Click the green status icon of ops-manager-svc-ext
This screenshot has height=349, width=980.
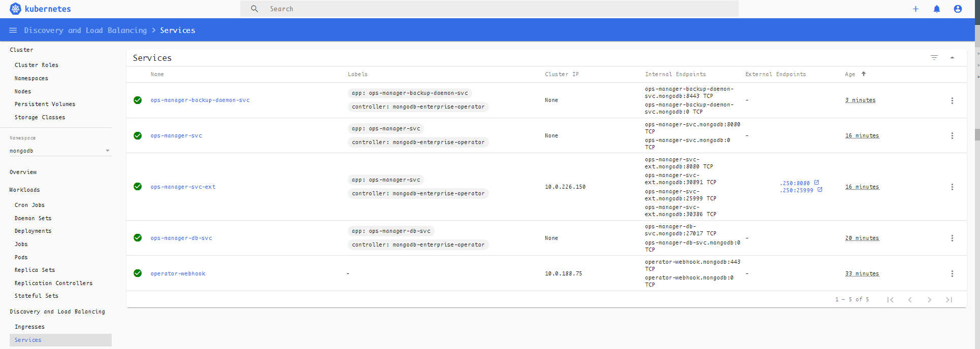138,187
